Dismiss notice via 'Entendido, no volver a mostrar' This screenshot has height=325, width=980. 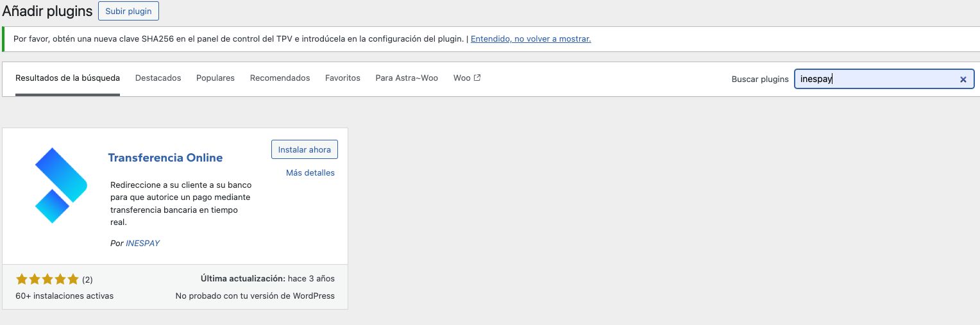point(530,38)
